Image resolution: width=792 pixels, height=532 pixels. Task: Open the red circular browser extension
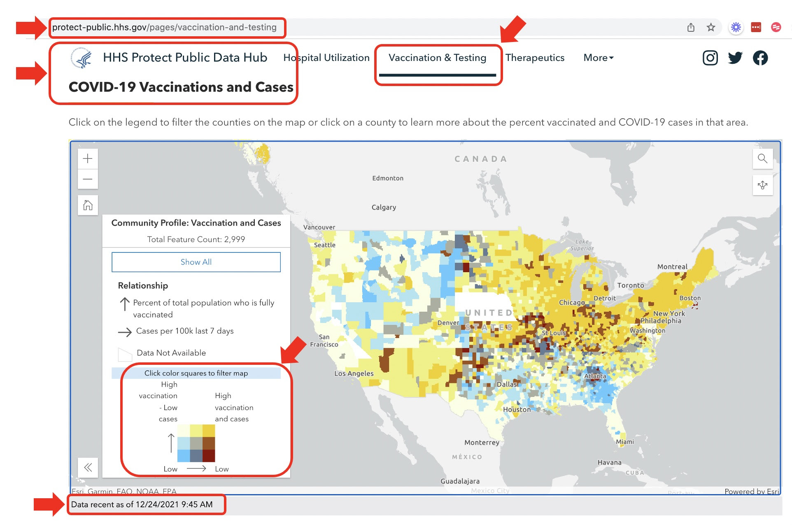776,28
